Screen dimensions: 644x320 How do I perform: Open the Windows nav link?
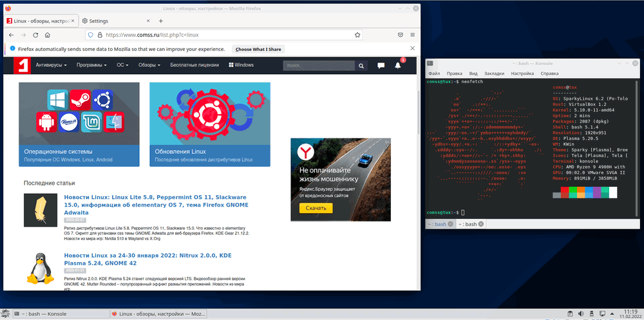point(241,65)
